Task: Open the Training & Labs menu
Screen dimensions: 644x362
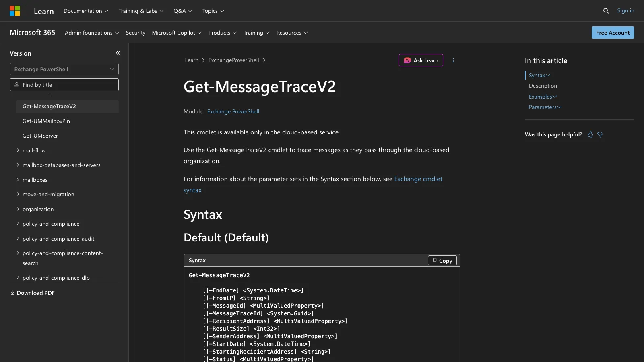Action: tap(141, 11)
